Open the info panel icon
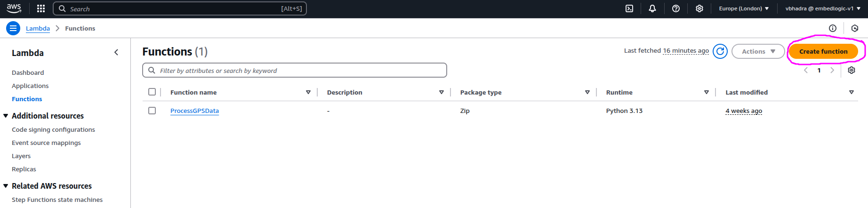Image resolution: width=868 pixels, height=208 pixels. [833, 28]
